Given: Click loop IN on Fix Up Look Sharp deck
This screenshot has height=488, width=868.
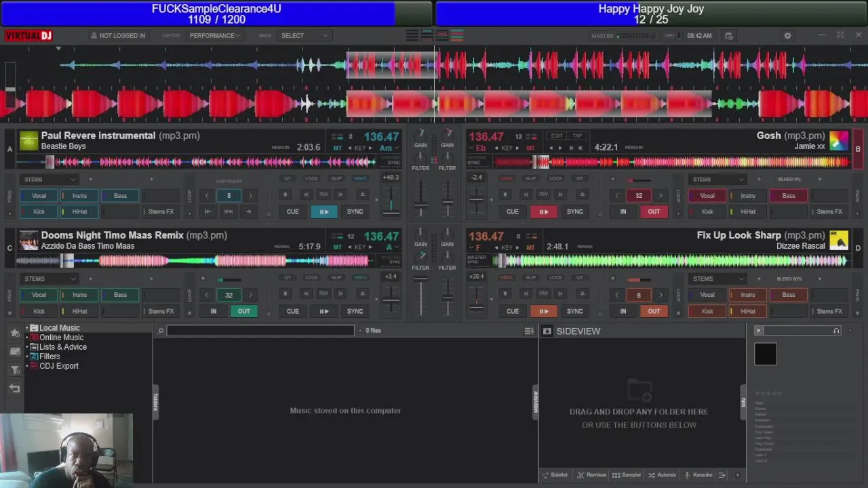Looking at the screenshot, I should 623,312.
